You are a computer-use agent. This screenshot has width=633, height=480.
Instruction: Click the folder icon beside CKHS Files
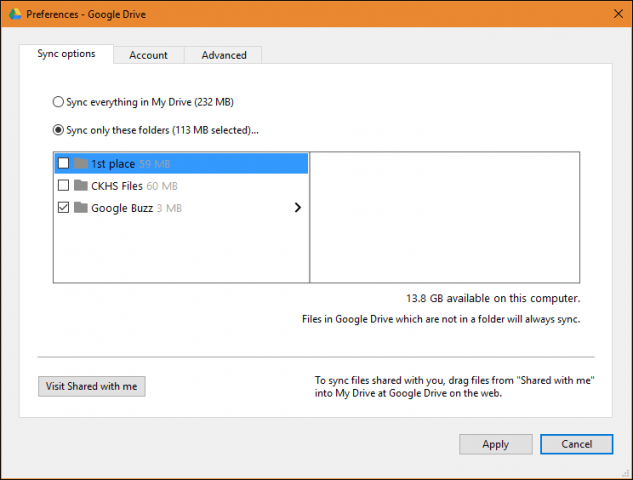click(x=81, y=185)
